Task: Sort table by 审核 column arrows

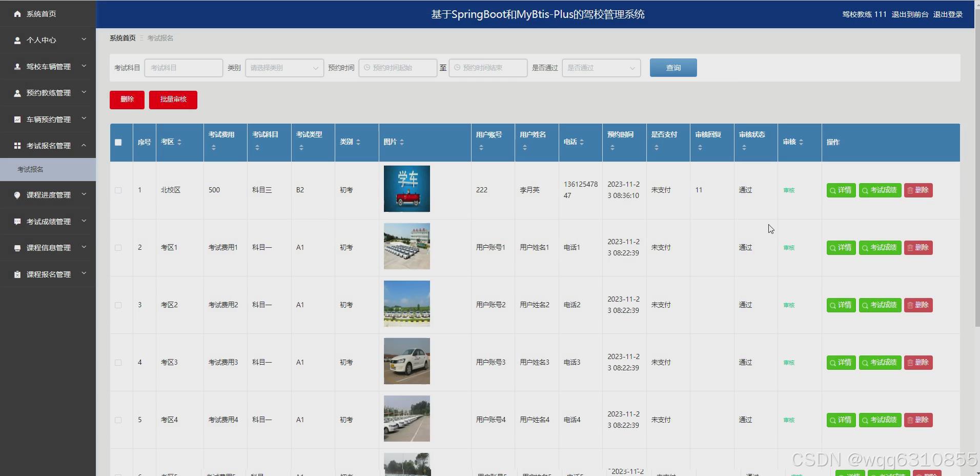Action: [x=801, y=142]
